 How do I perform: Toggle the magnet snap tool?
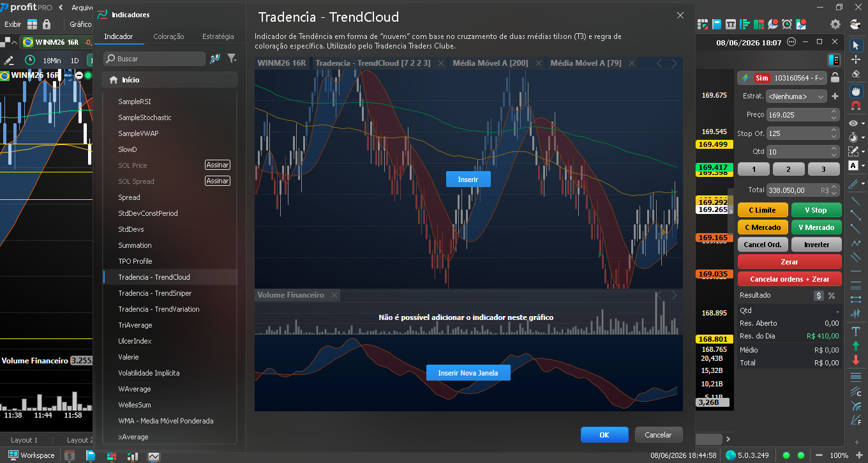point(856,105)
